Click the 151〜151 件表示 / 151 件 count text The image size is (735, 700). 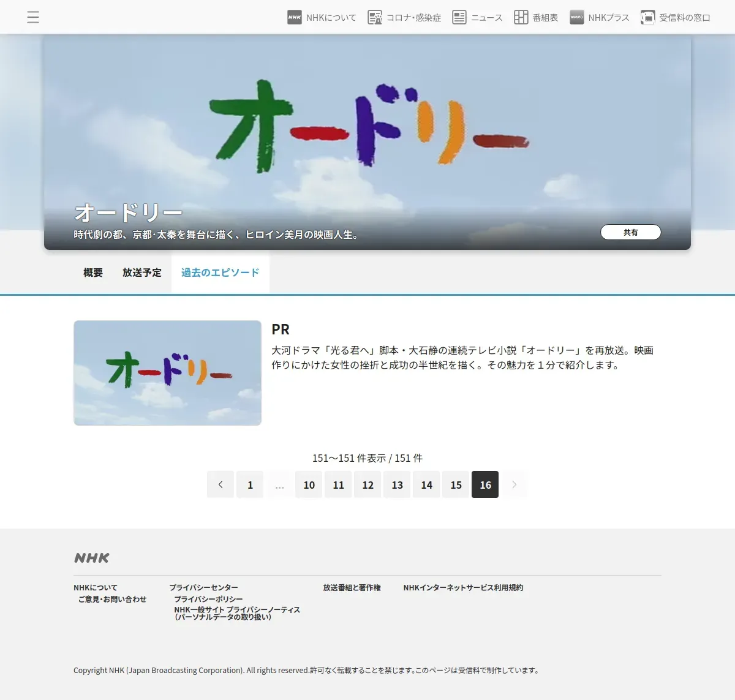(x=367, y=458)
